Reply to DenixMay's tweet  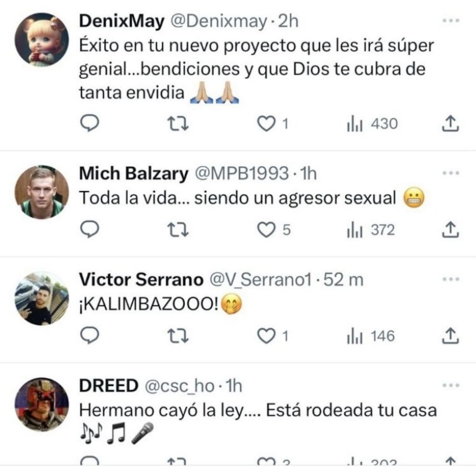pyautogui.click(x=90, y=124)
